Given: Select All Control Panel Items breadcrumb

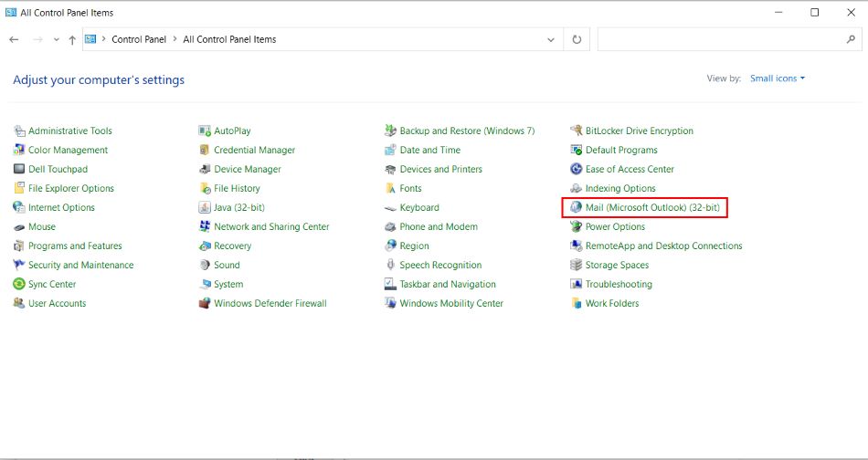Looking at the screenshot, I should tap(229, 40).
